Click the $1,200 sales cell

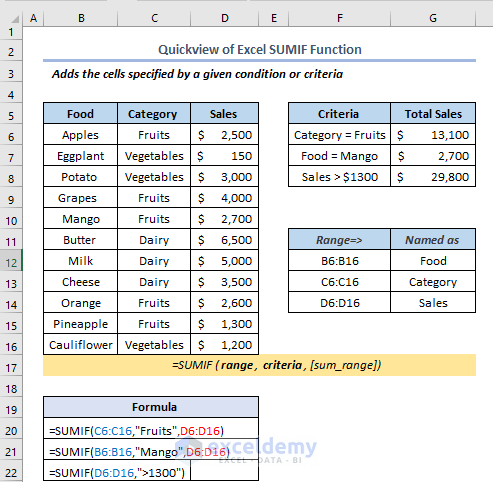tap(225, 345)
